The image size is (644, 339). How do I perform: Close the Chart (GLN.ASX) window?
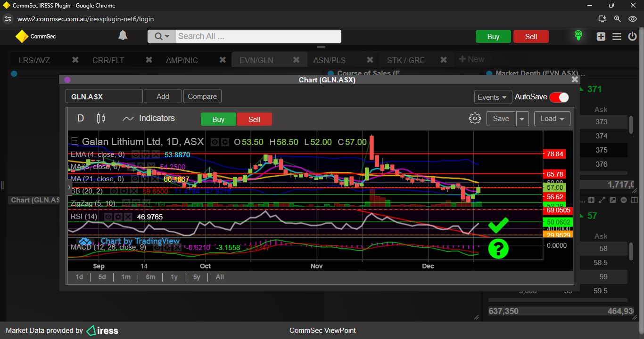coord(575,80)
